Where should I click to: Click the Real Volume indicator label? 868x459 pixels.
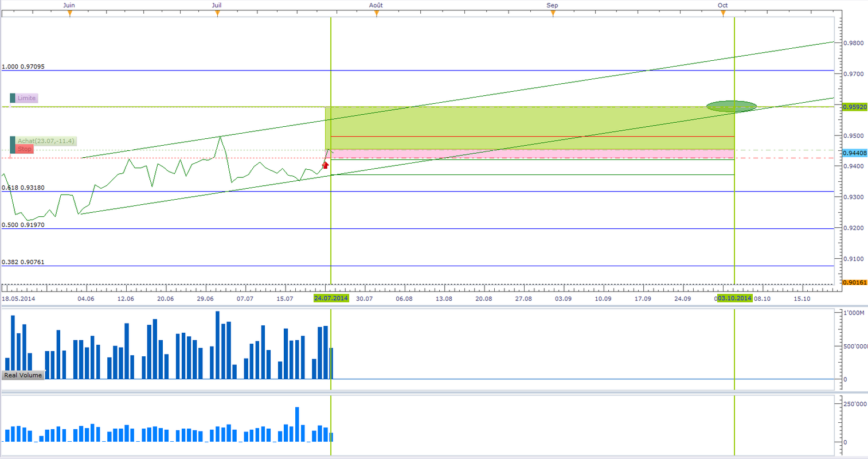click(x=23, y=375)
